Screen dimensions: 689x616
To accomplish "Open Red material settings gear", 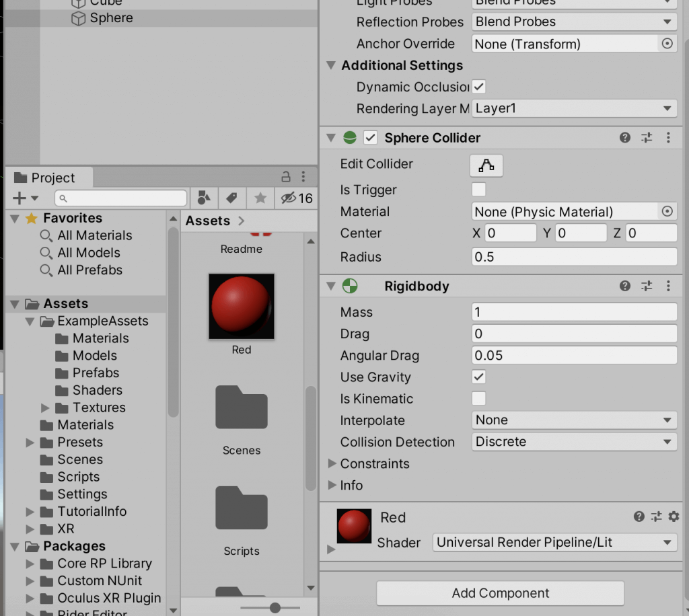I will pos(674,516).
